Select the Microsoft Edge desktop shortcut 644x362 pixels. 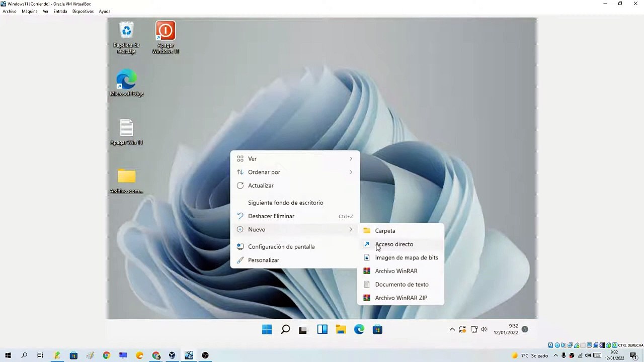coord(126,83)
